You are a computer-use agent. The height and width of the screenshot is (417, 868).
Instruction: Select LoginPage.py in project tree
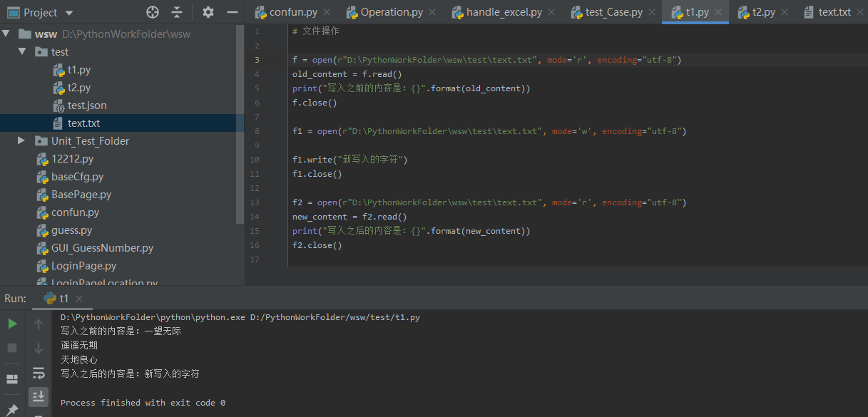76,266
